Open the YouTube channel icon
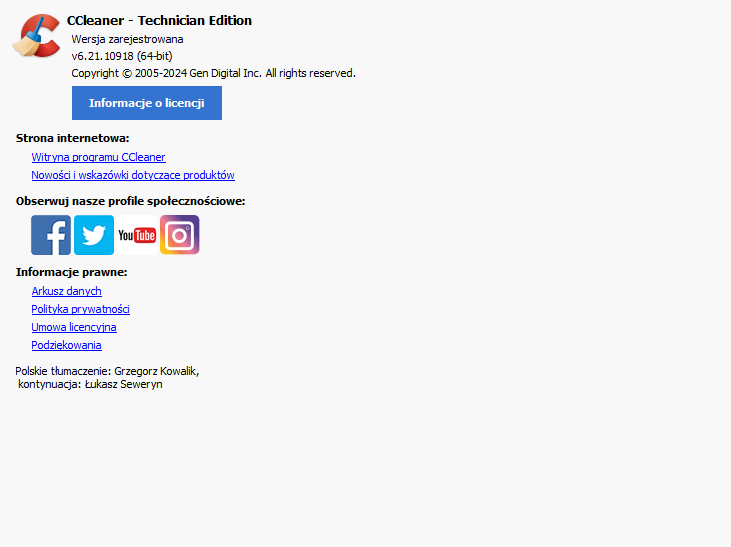 (x=137, y=235)
